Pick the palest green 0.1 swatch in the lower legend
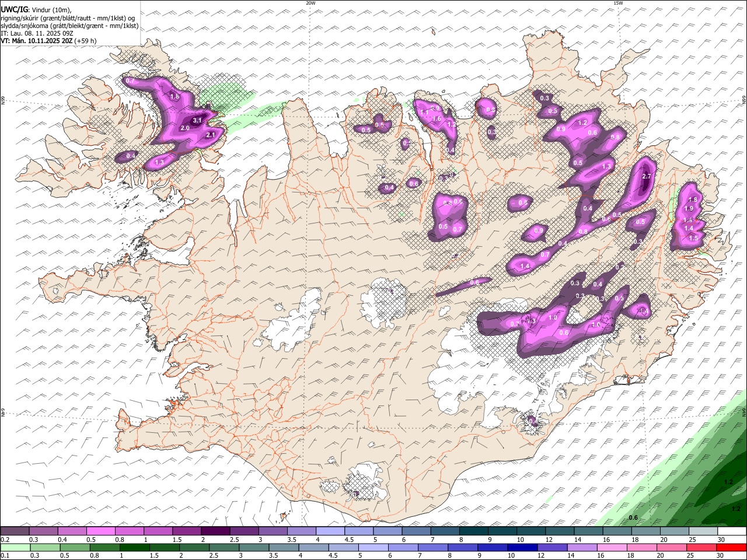This screenshot has width=747, height=560. [x=15, y=547]
